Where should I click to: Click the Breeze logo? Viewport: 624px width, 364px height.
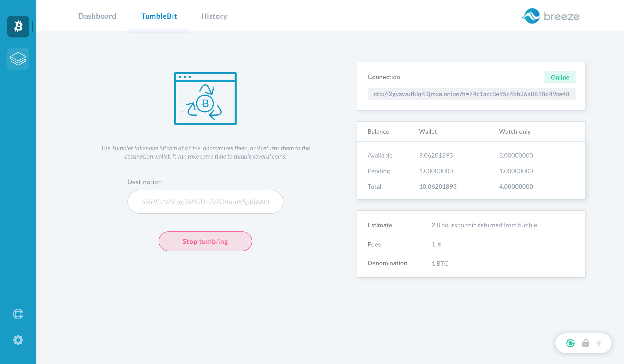coord(550,16)
